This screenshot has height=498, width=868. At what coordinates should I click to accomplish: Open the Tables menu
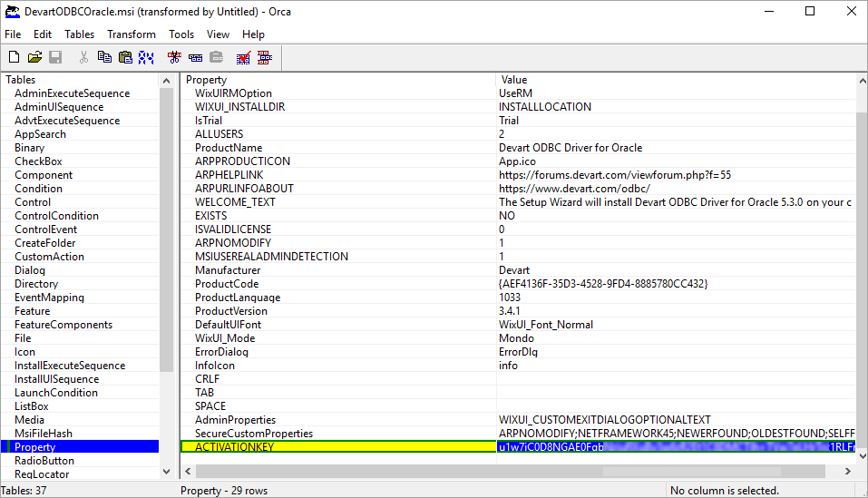79,34
